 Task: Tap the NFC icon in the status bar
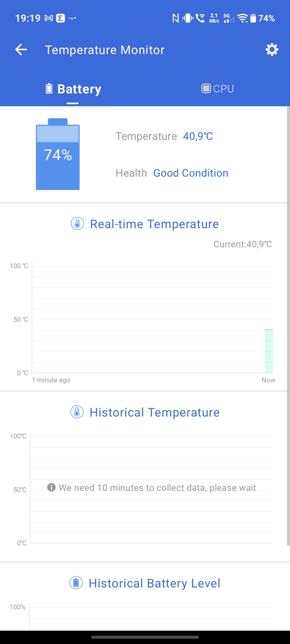pyautogui.click(x=175, y=18)
